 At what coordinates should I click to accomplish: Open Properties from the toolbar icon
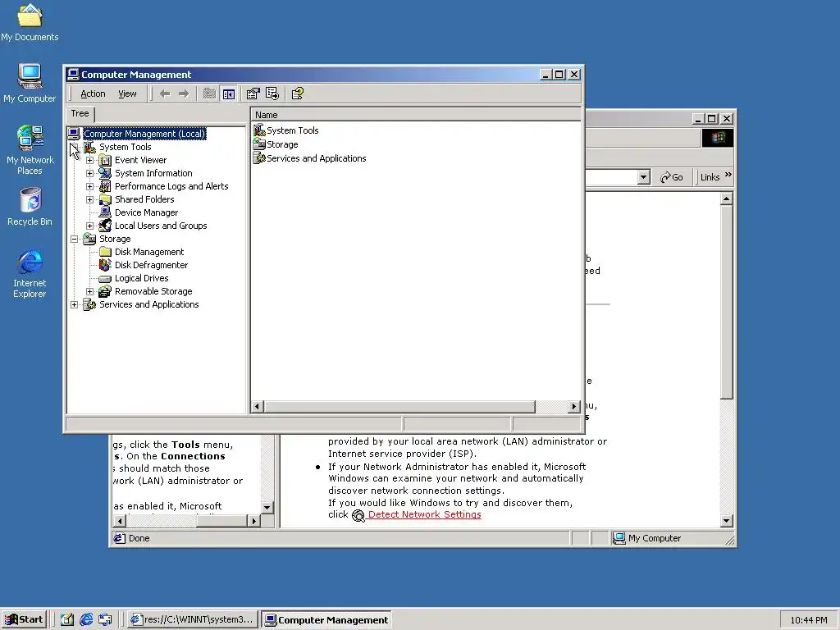[253, 94]
